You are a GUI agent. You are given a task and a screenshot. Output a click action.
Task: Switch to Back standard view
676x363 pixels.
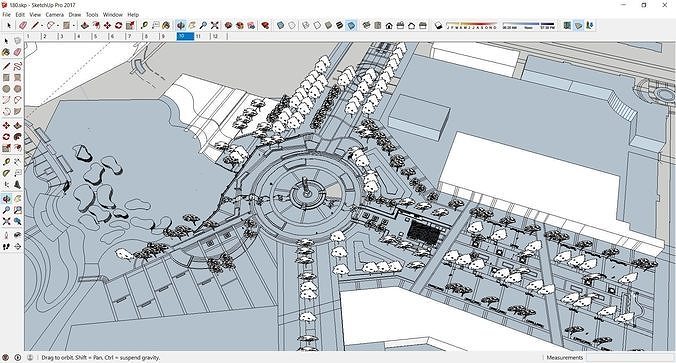coord(411,25)
